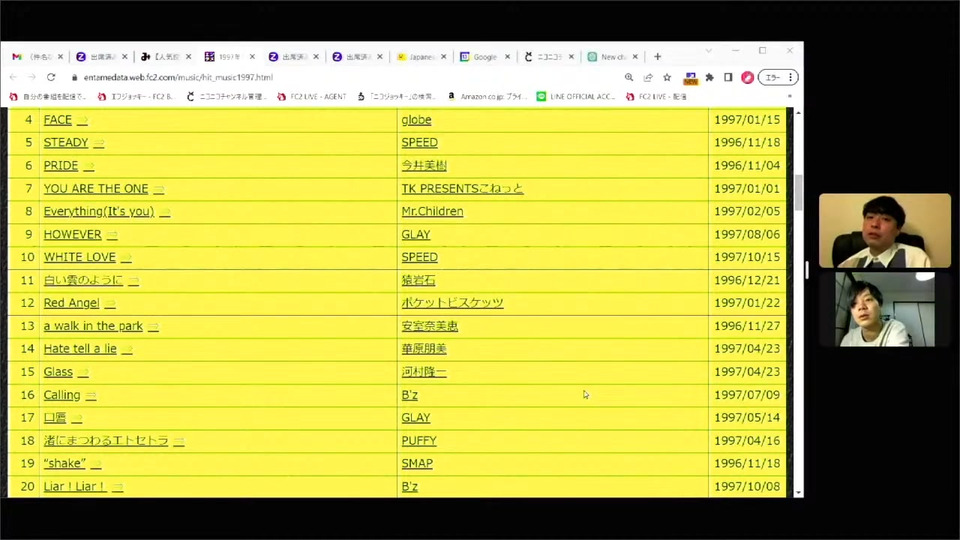Go back using the browser back arrow
This screenshot has height=540, width=960.
tap(13, 77)
